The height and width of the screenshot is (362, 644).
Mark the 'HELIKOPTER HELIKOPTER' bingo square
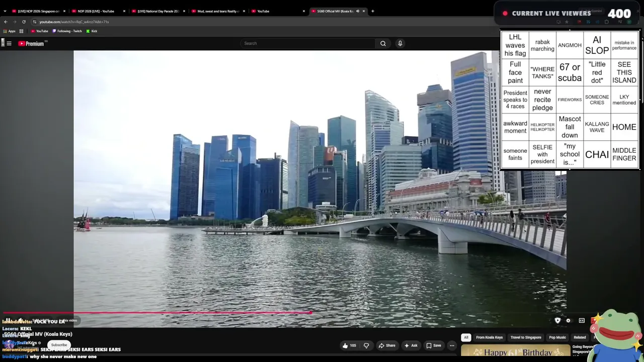[x=542, y=127]
